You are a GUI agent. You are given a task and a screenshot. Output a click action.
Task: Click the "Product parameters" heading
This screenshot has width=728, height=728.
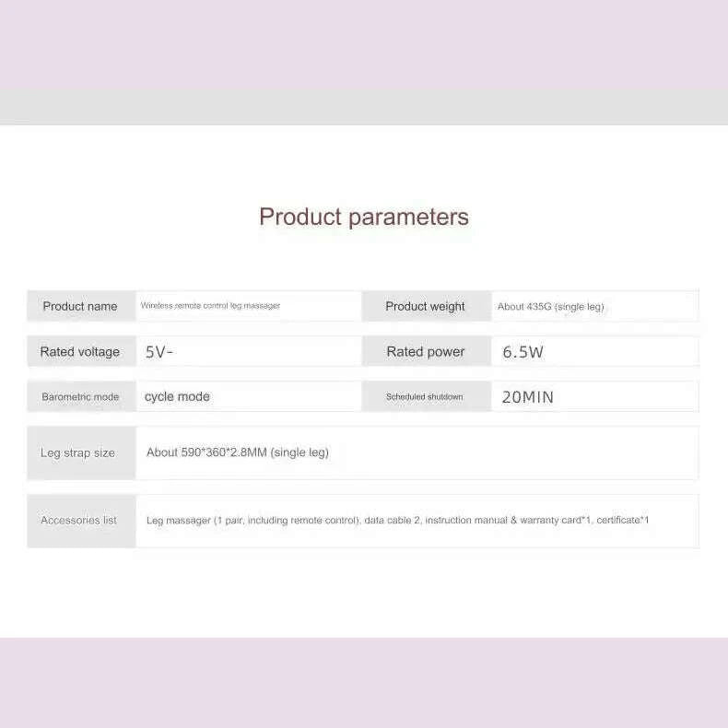[364, 217]
